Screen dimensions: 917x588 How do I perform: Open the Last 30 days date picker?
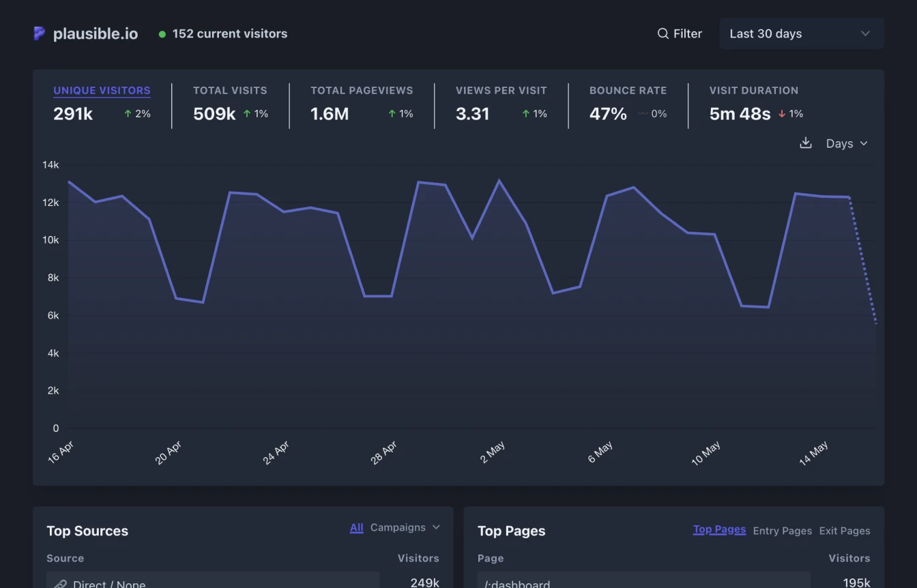click(802, 33)
